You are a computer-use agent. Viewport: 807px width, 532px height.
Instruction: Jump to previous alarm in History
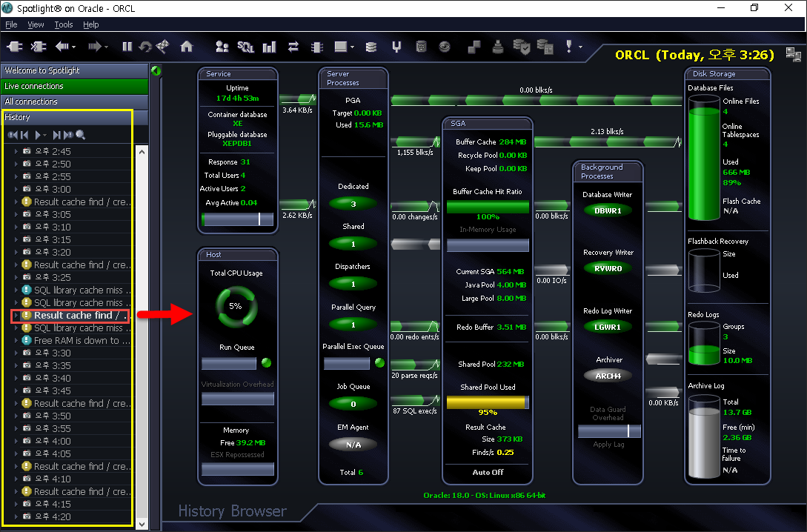[x=13, y=135]
